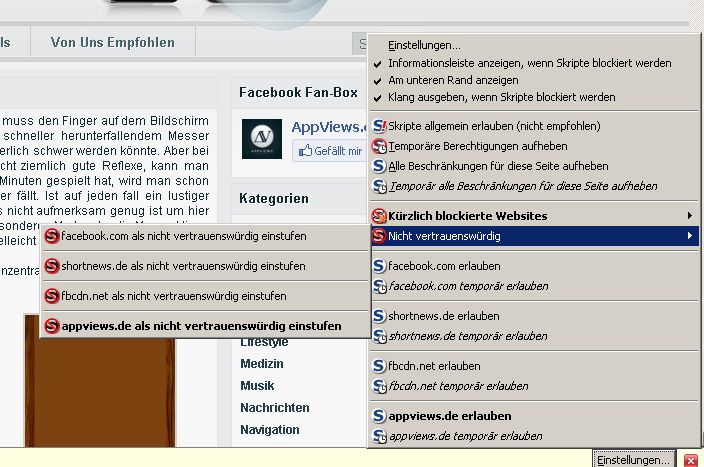Click the S icon next to 'fbcdn.net erlauben'
This screenshot has height=467, width=704.
coord(379,366)
